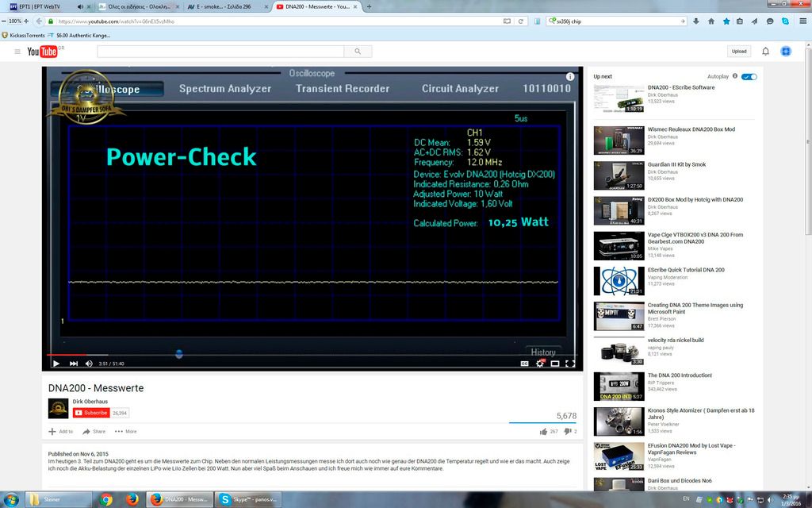Expand the More actions menu below video
The image size is (812, 508).
coord(126,431)
